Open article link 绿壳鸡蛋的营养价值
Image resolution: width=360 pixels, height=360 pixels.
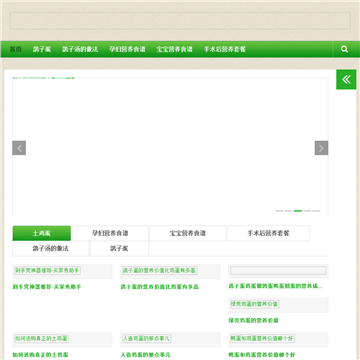point(253,320)
